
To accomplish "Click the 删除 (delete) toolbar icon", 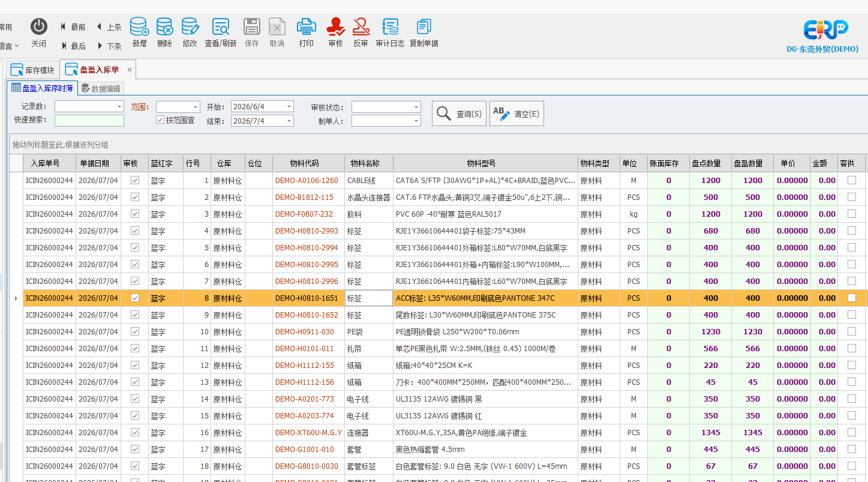I will coord(164,26).
